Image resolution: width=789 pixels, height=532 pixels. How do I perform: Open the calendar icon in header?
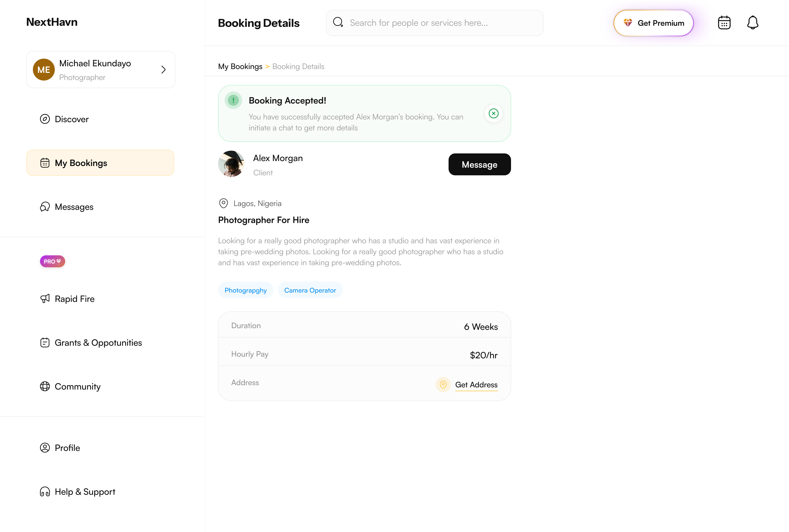[x=724, y=23]
